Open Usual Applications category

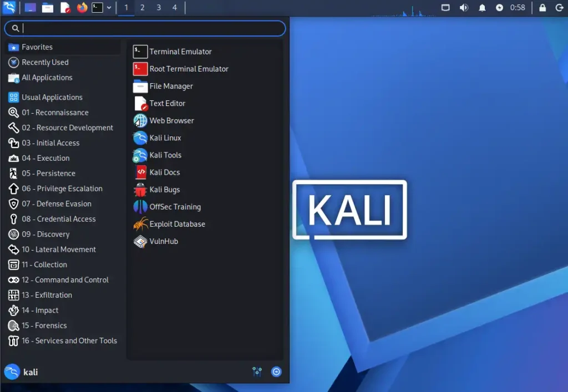[63, 97]
